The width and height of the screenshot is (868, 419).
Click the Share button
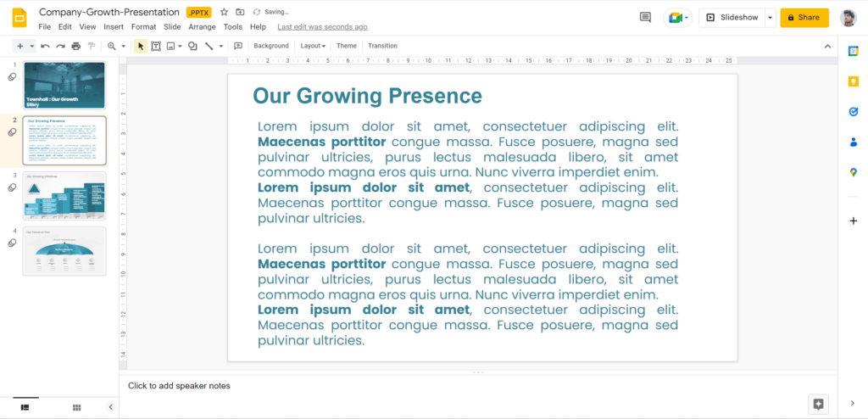(x=804, y=18)
